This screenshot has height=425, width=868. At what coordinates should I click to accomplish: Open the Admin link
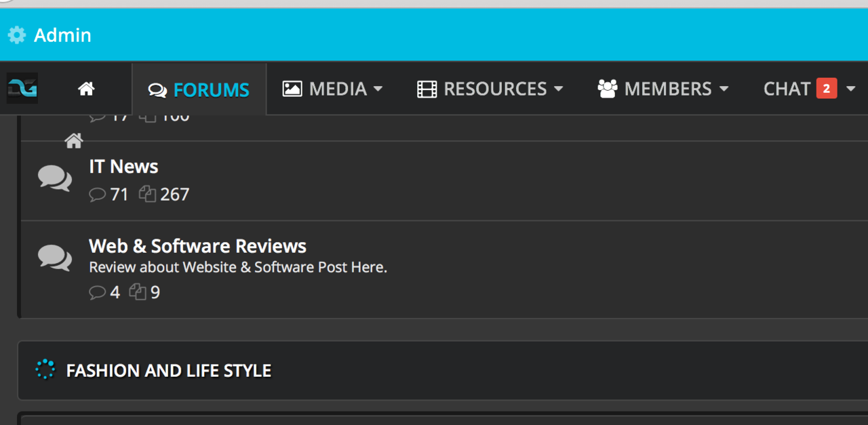(x=62, y=35)
